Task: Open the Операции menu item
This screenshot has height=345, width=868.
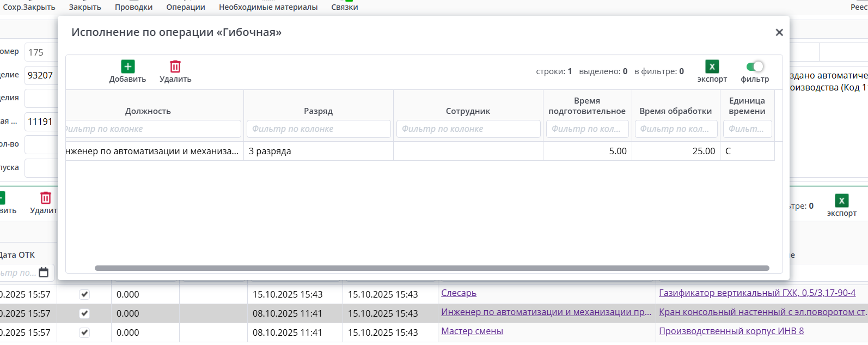Action: coord(186,7)
